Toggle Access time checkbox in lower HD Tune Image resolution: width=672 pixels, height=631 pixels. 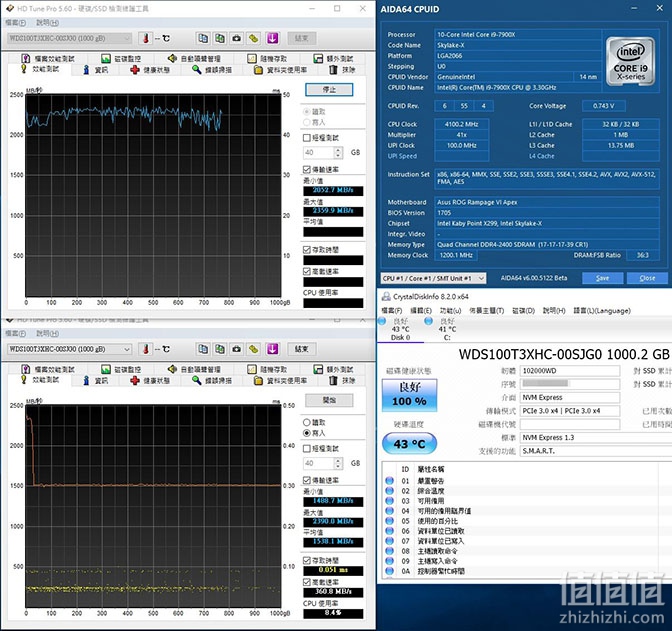[306, 561]
